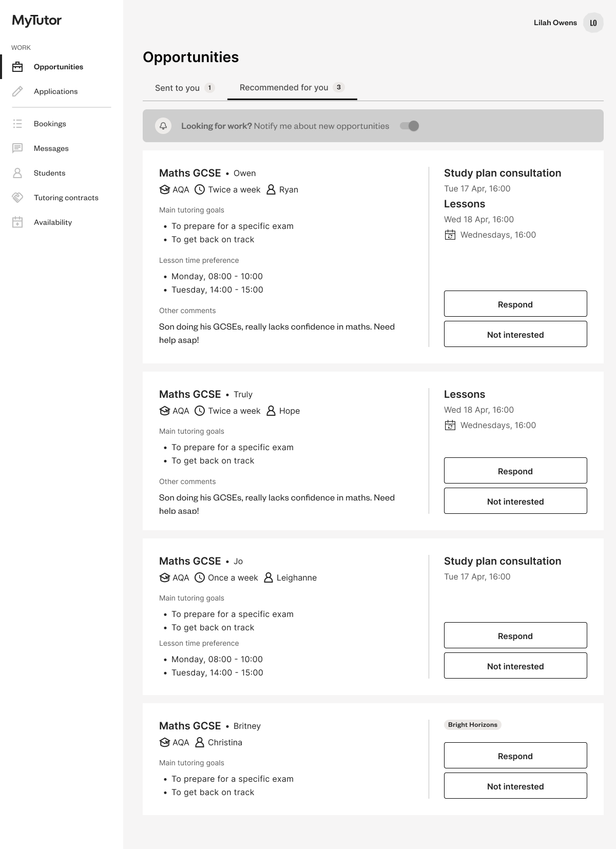
Task: Respond to Truly's Maths GCSE opportunity
Action: coord(515,471)
